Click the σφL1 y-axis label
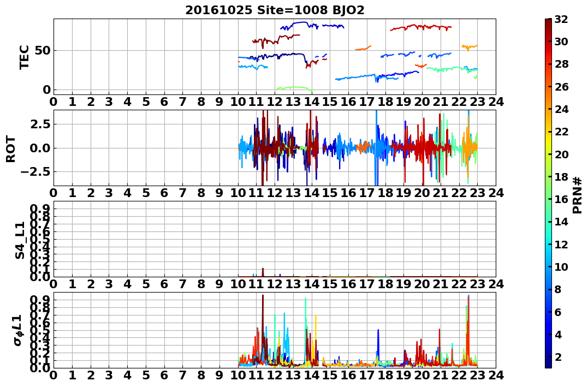This screenshot has width=588, height=387. click(x=18, y=330)
